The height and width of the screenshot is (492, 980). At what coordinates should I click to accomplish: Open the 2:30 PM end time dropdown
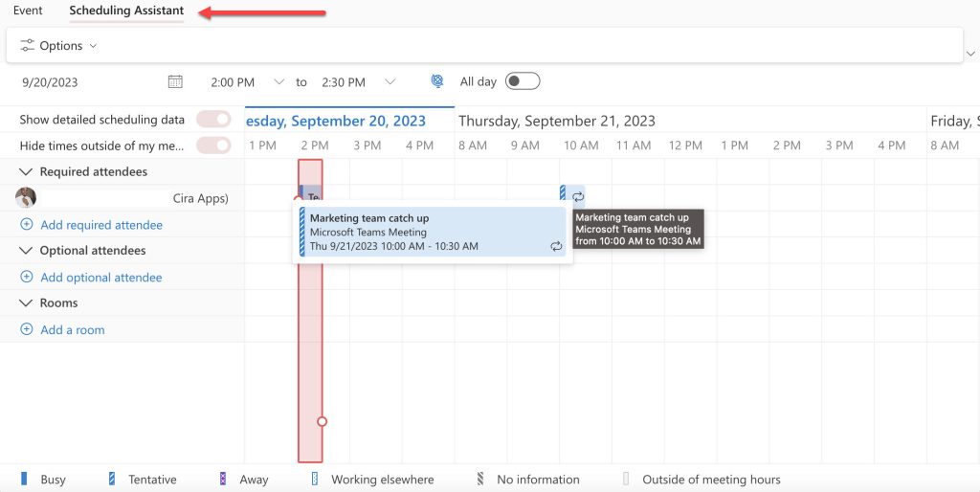[390, 82]
